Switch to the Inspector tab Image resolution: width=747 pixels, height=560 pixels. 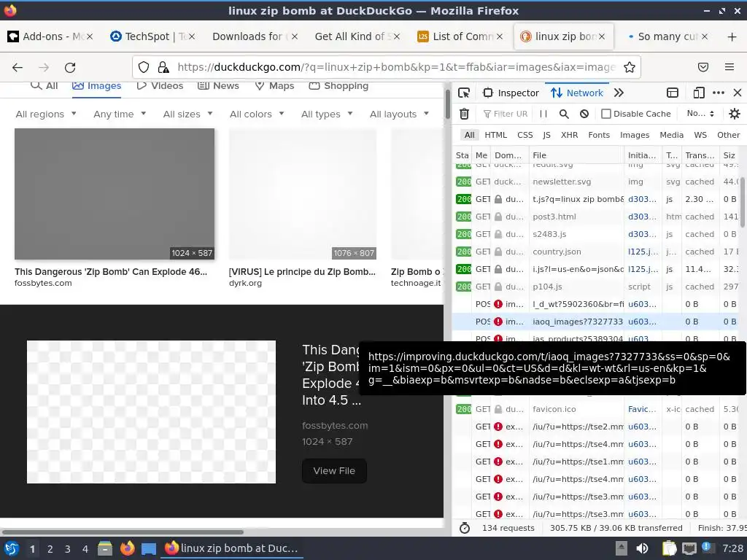(511, 93)
